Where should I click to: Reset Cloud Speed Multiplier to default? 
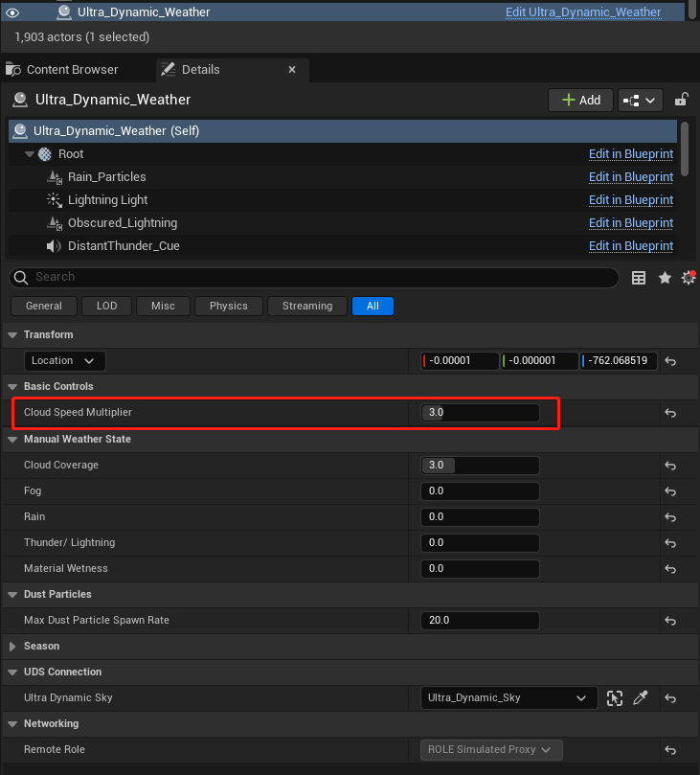click(x=670, y=413)
